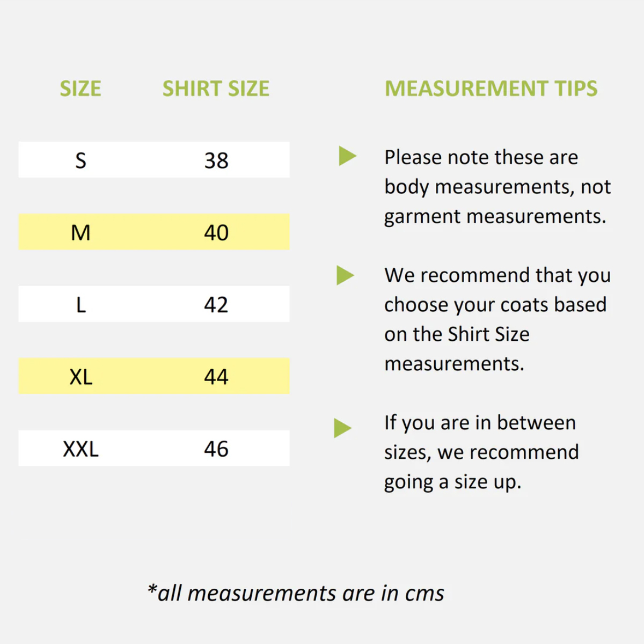644x644 pixels.
Task: Click the body measurements note text
Action: pyautogui.click(x=497, y=187)
